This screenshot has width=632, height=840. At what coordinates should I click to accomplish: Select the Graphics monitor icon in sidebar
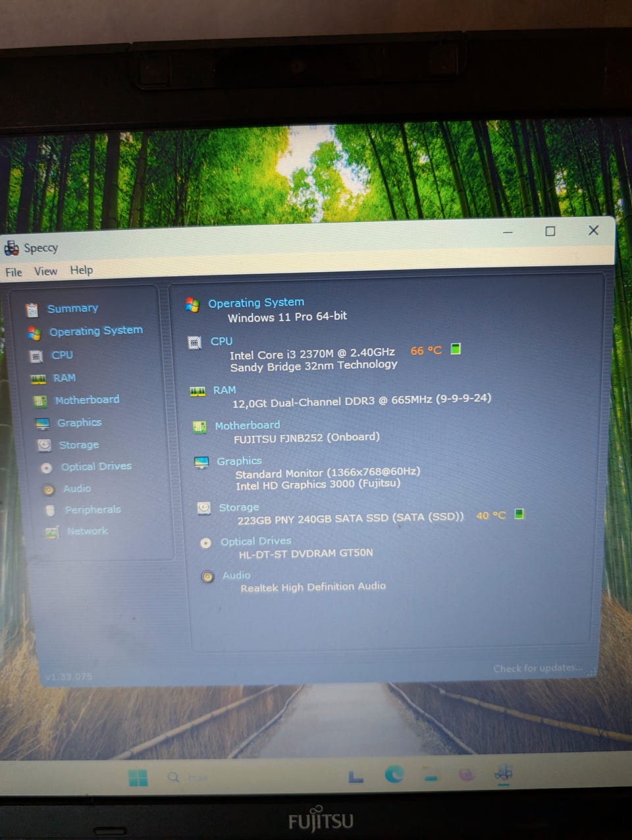tap(42, 424)
